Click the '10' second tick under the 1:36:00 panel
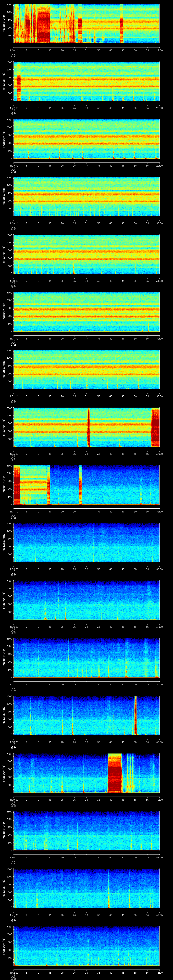Screen dimensions: 173x980 point(38,627)
